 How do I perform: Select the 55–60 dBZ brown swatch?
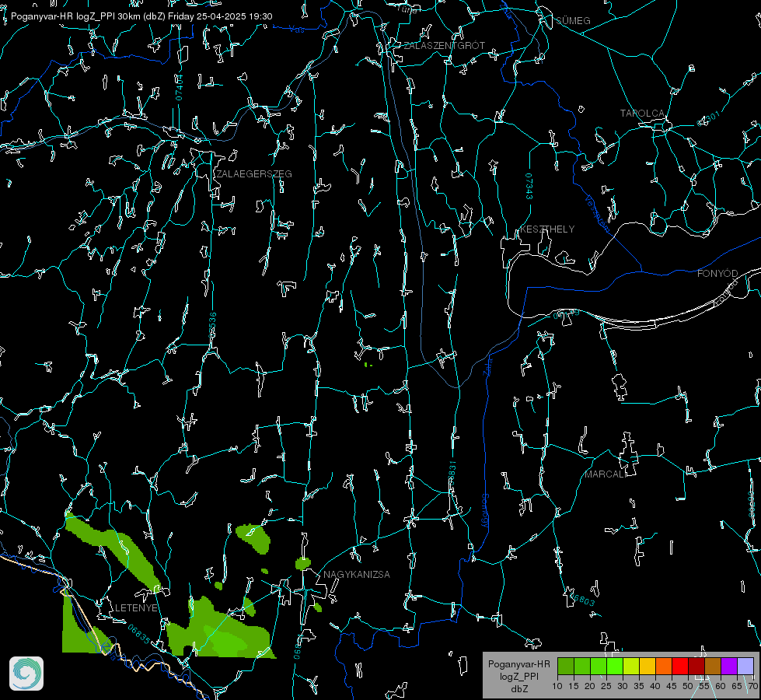[713, 666]
